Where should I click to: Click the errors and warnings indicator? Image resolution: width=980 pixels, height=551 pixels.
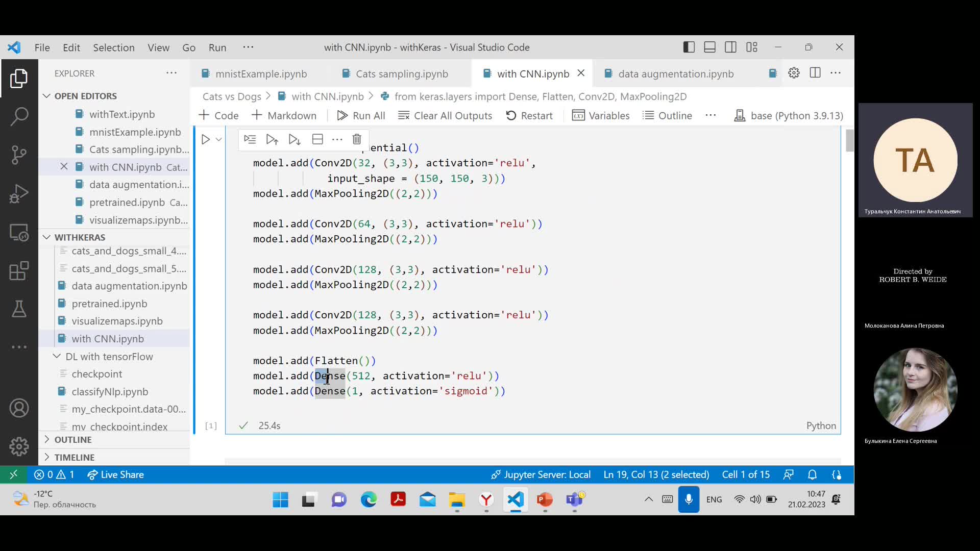pos(54,474)
